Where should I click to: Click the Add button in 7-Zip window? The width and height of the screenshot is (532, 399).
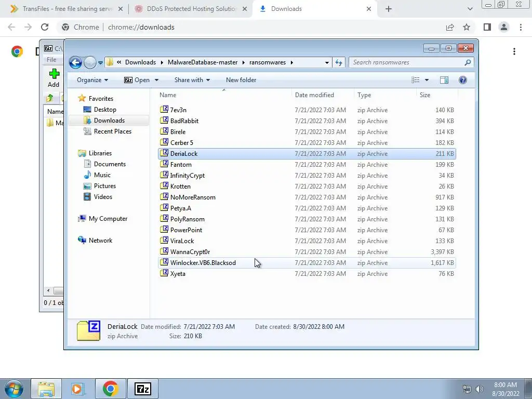[54, 78]
